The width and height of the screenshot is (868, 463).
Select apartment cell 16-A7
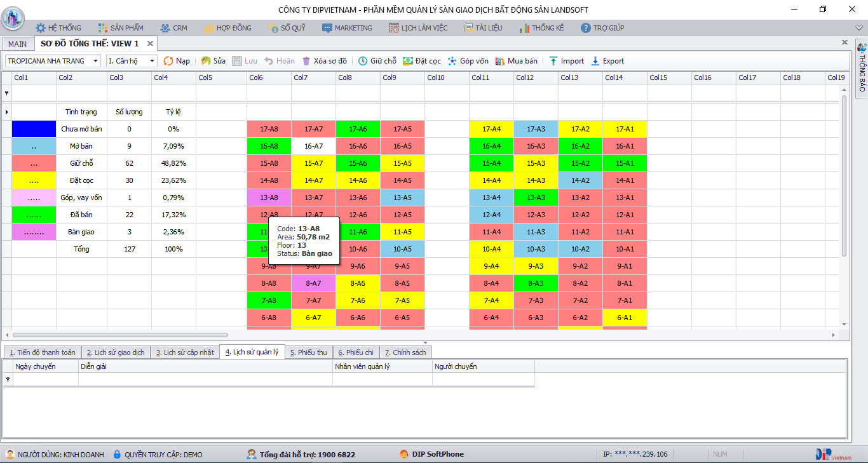pos(313,146)
